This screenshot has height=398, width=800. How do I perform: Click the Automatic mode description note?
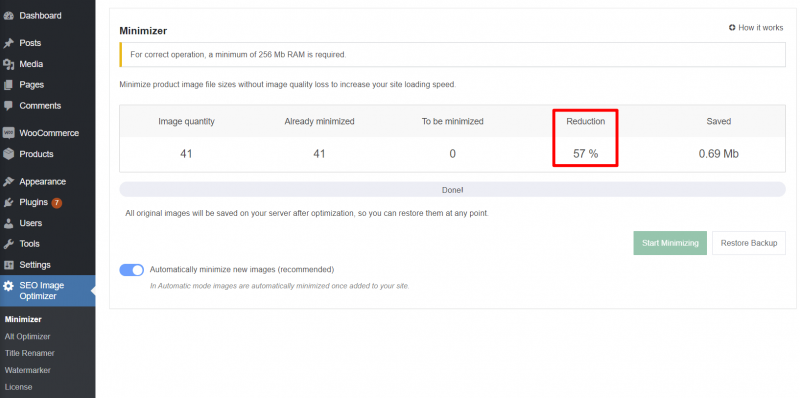point(279,286)
